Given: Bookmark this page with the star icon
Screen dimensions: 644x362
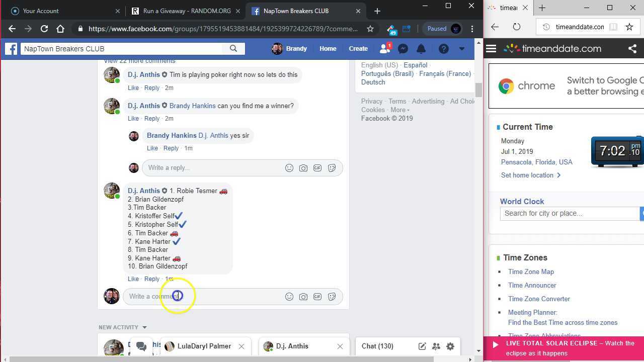Looking at the screenshot, I should (x=370, y=29).
